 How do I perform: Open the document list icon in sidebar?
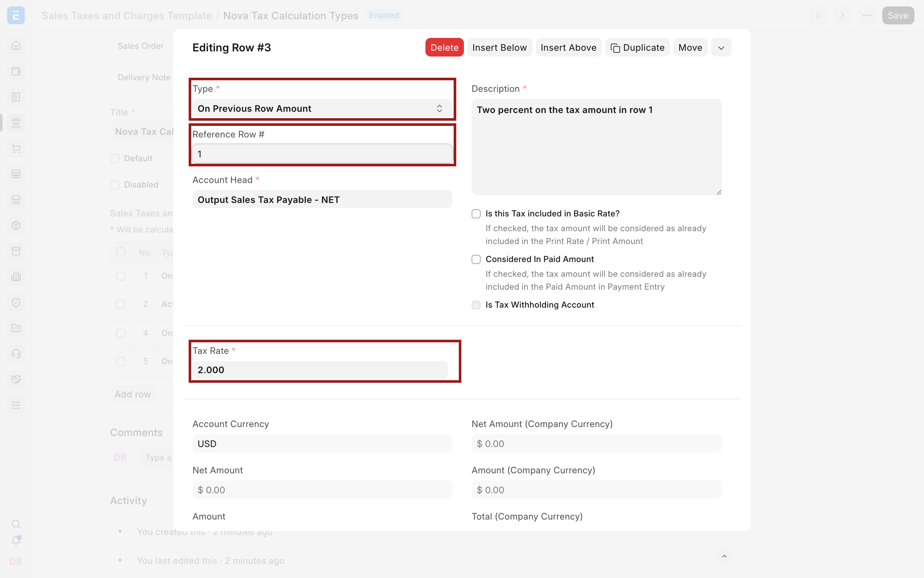click(x=16, y=97)
